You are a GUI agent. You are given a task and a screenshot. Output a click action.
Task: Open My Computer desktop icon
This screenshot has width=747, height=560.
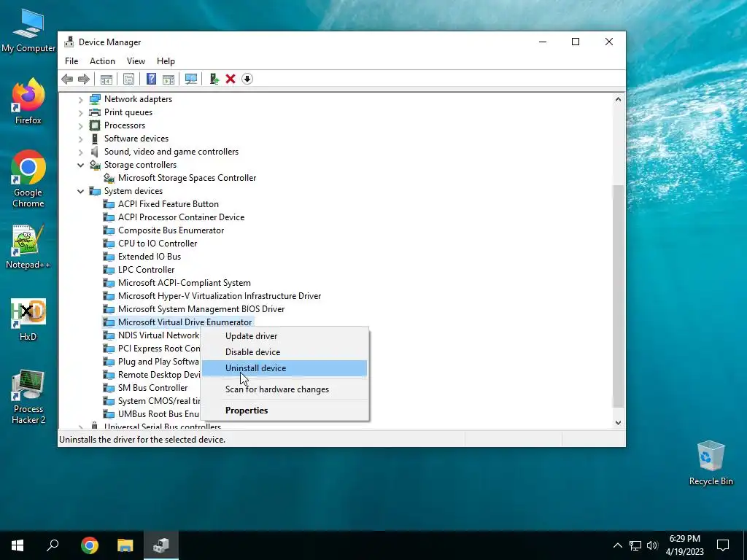pyautogui.click(x=28, y=31)
